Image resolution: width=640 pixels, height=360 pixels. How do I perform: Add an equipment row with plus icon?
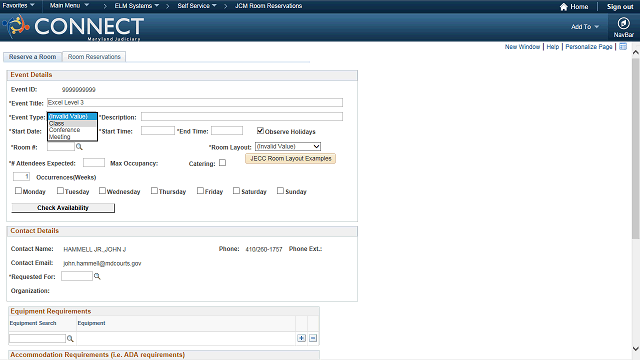[x=301, y=338]
